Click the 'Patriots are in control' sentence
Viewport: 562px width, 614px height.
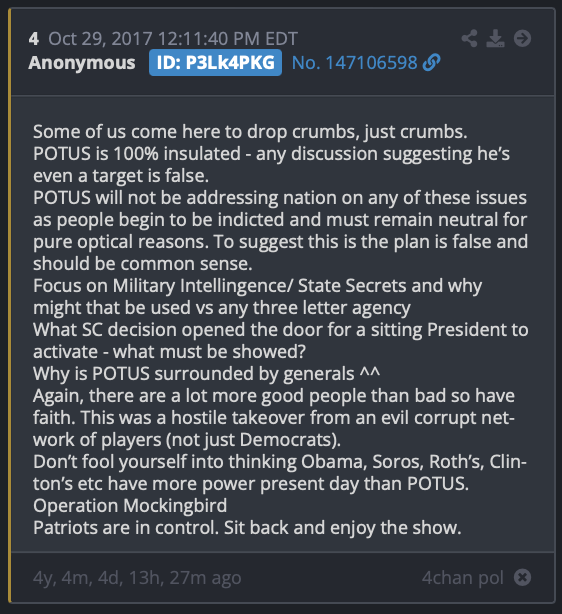pos(247,527)
